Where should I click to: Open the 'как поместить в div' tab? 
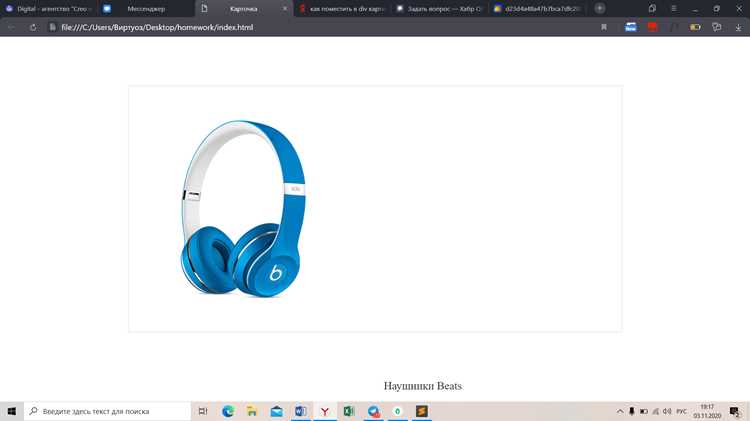[x=342, y=9]
